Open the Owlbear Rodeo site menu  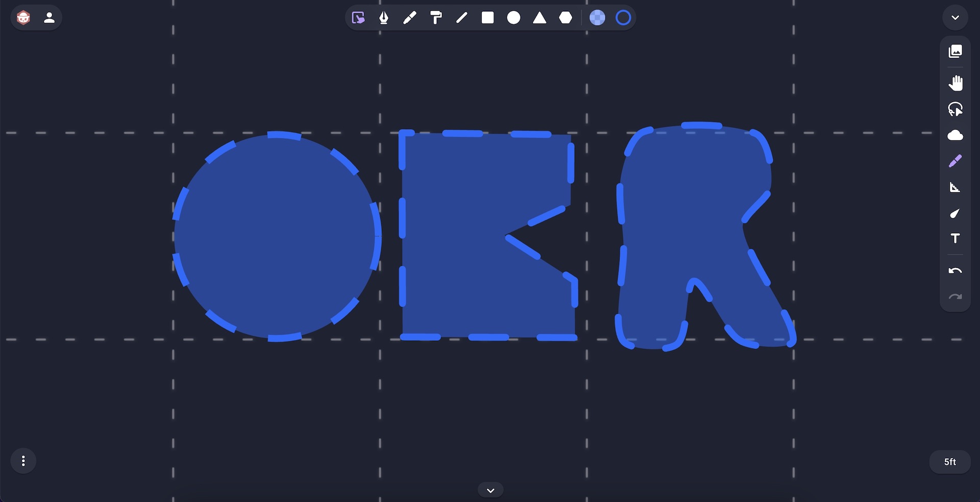[22, 17]
